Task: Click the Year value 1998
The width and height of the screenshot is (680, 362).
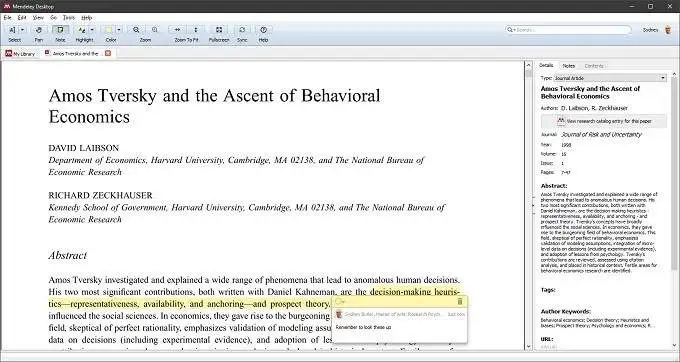Action: [566, 145]
